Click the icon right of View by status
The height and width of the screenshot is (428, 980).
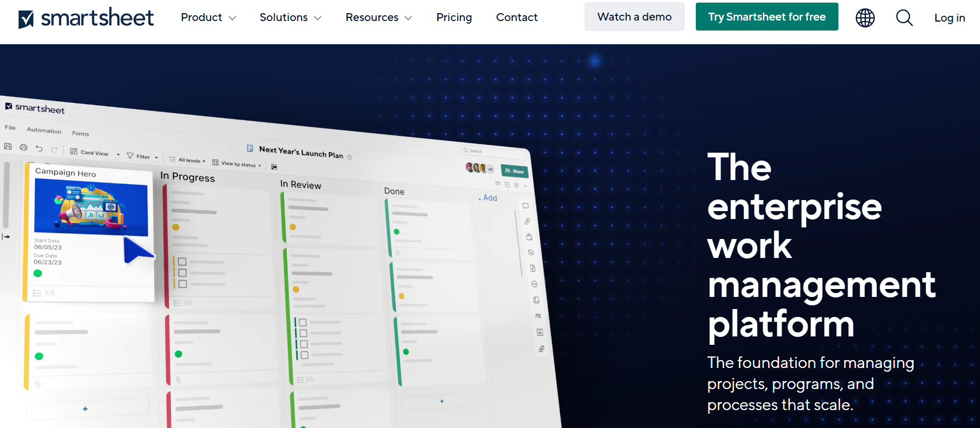[x=274, y=167]
